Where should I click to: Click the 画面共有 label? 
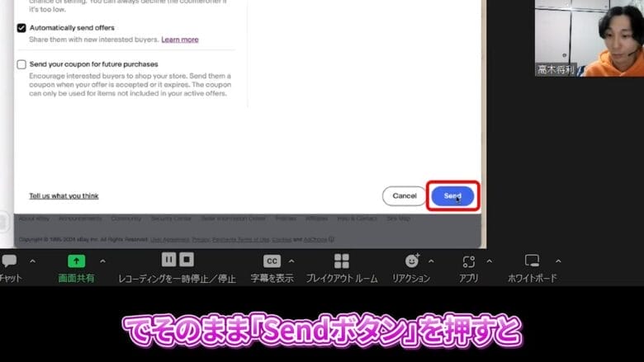point(77,279)
